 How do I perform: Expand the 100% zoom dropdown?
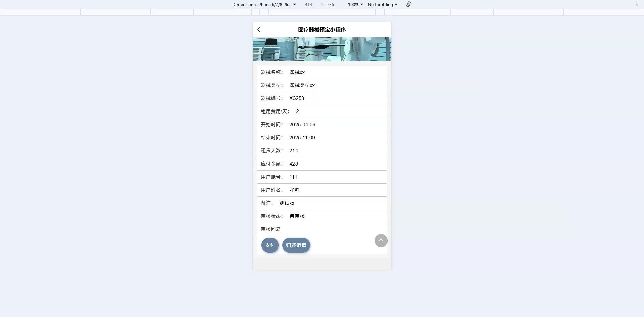(355, 4)
